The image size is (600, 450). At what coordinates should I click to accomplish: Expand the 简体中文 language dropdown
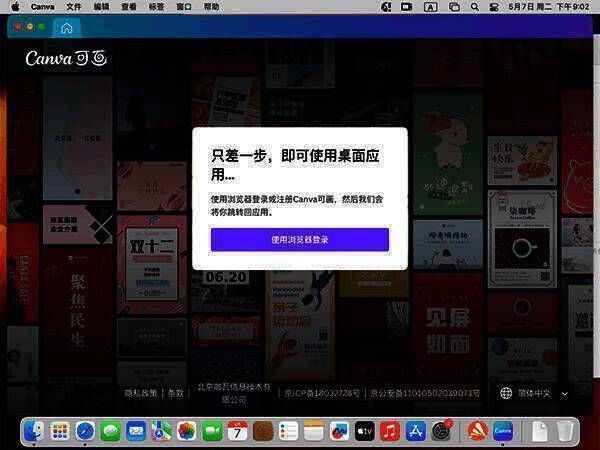click(534, 393)
